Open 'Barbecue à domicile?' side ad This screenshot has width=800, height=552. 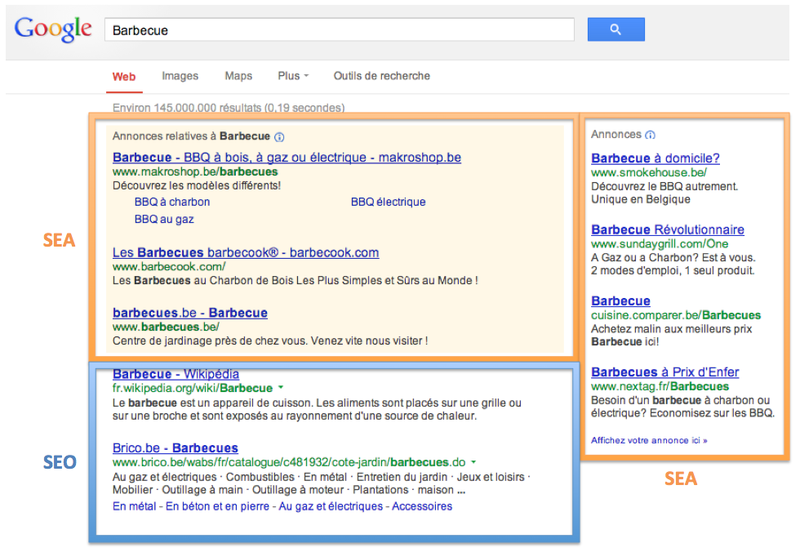pos(655,158)
